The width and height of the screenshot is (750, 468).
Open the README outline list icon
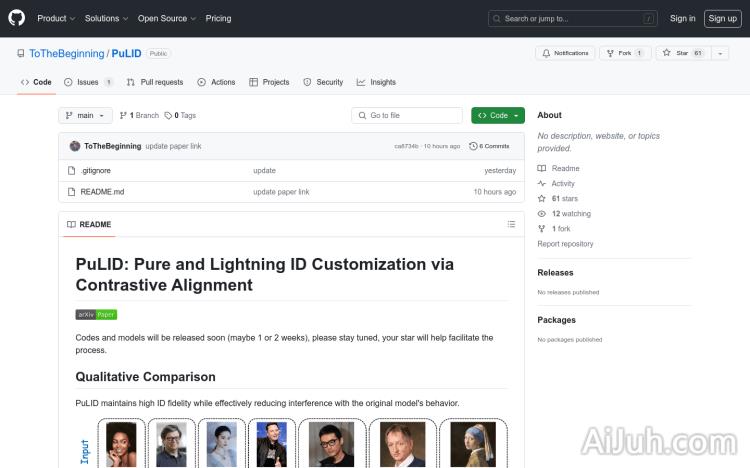[x=511, y=224]
